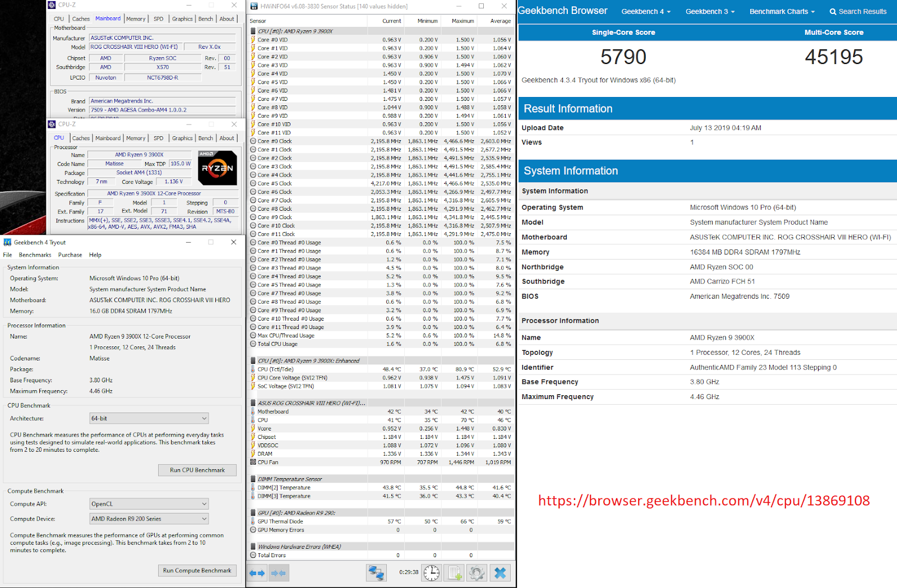Open the Help menu in Geekbench
Viewport: 897px width, 588px height.
click(x=95, y=255)
